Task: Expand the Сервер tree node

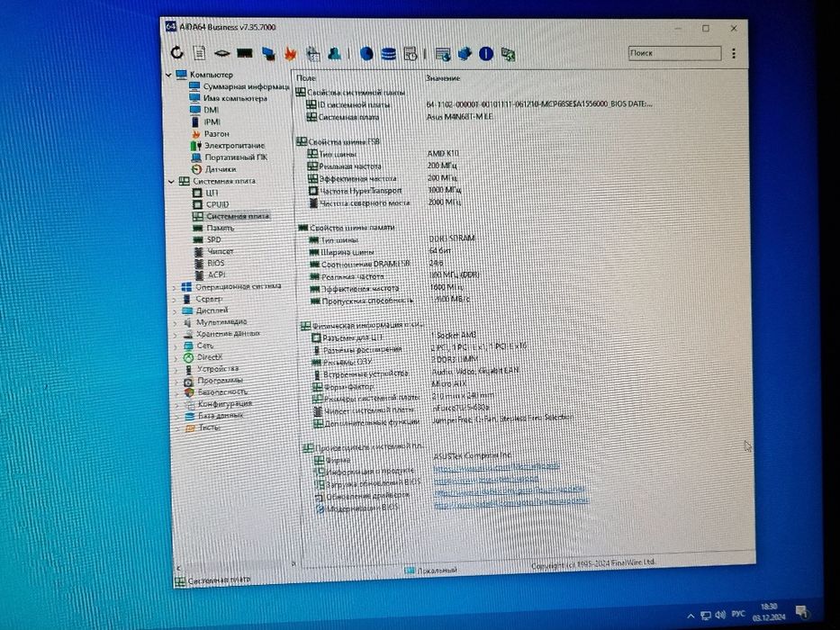Action: 175,299
